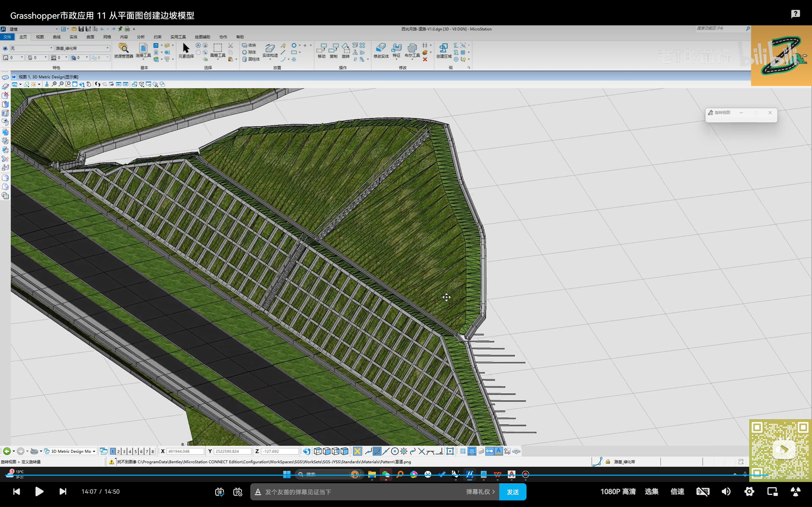This screenshot has height=507, width=812.
Task: Open the 路基_绿化带 level dropdown
Action: coord(108,48)
